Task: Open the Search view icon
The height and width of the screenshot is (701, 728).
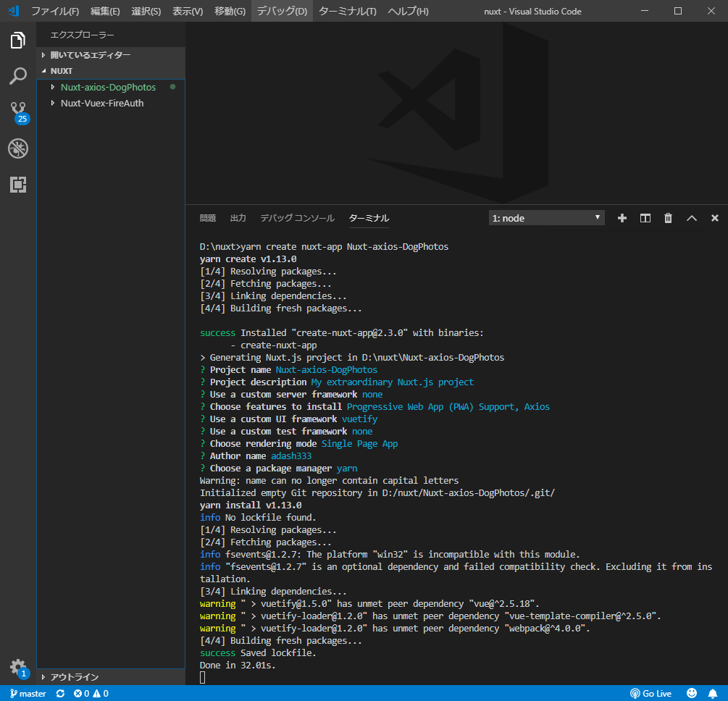Action: 18,76
